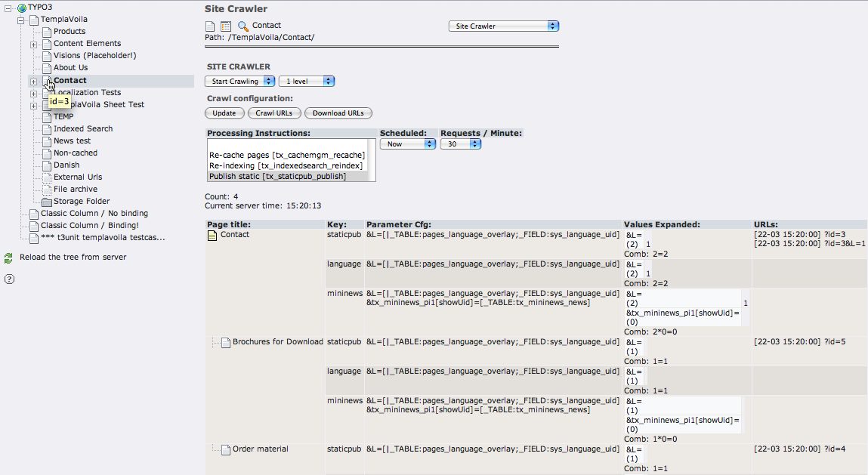
Task: Select Re-indexing in Processing Instructions list
Action: (286, 165)
